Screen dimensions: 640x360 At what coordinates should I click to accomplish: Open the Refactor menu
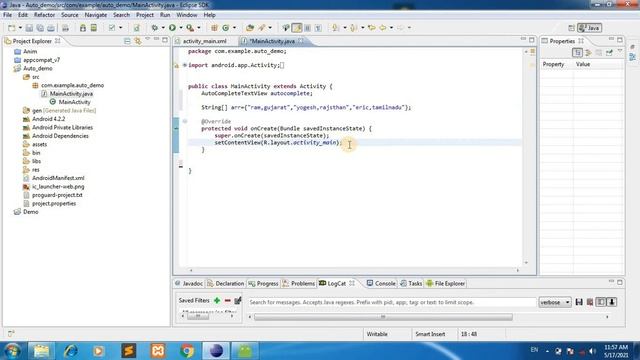point(44,15)
